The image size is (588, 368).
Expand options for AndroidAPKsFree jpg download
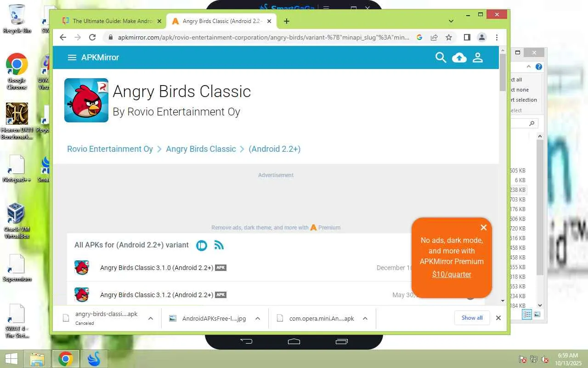tap(258, 318)
